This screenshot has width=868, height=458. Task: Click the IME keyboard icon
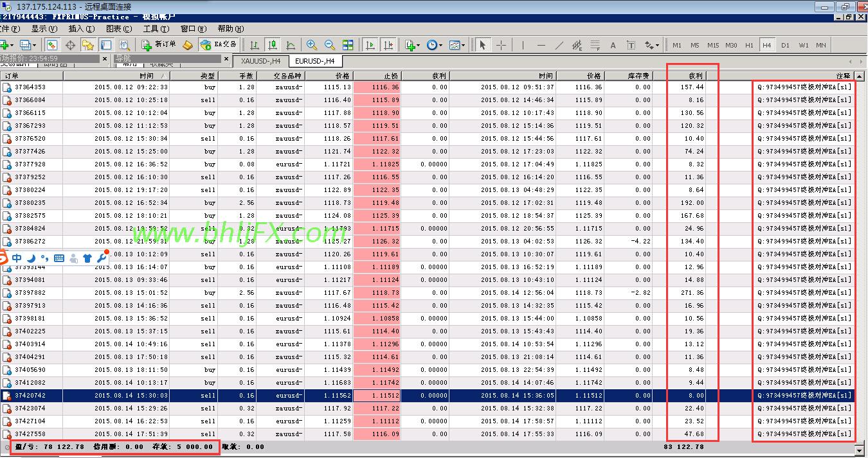(x=59, y=258)
